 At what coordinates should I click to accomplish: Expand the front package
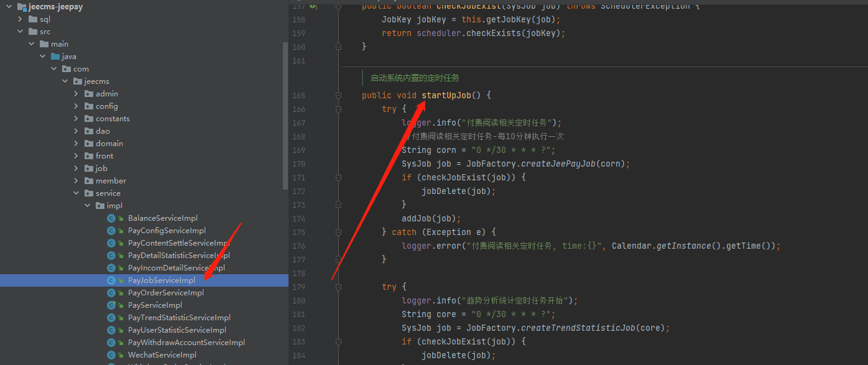click(x=76, y=156)
